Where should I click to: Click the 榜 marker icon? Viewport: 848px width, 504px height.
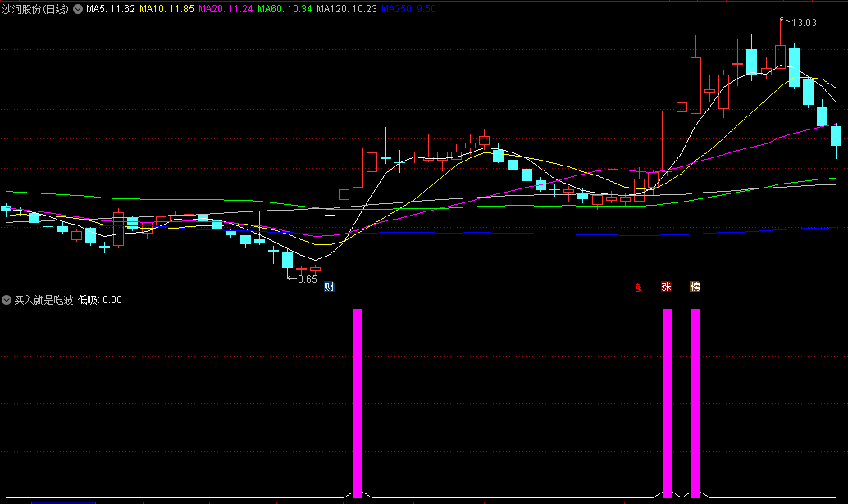pos(695,286)
